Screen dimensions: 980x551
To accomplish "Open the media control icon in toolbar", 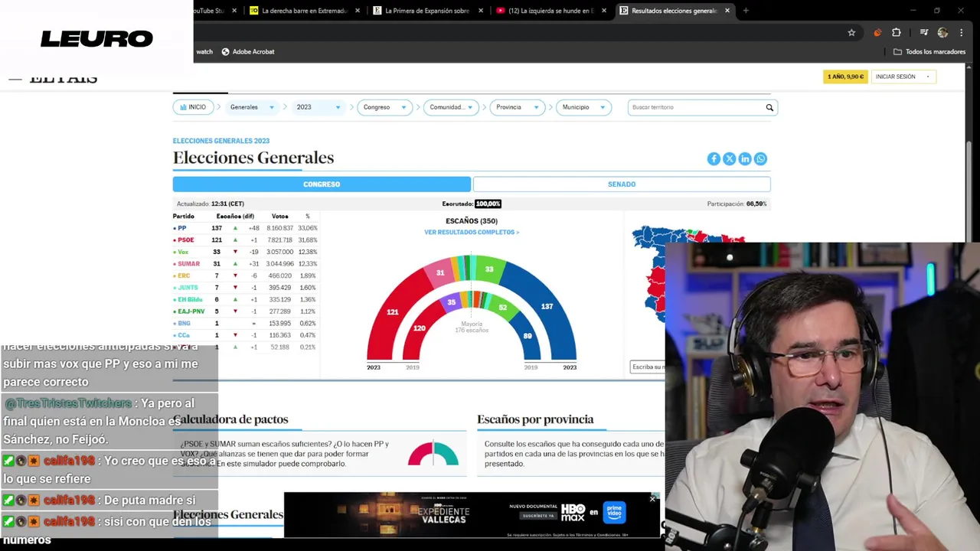I will coord(924,32).
